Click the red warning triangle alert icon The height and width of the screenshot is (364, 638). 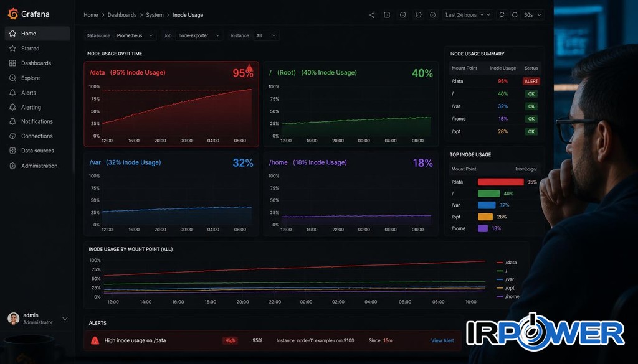click(95, 340)
